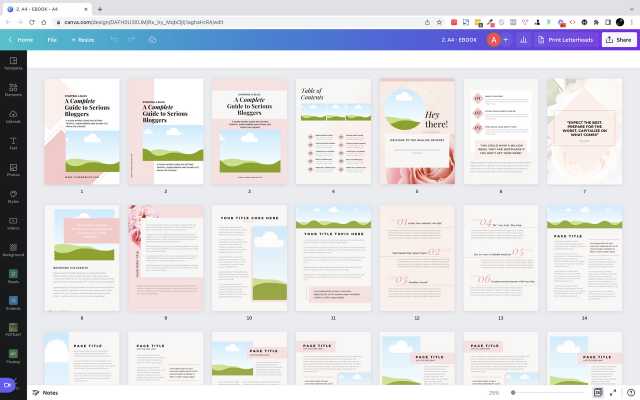The height and width of the screenshot is (400, 640).
Task: Open the Templates panel in sidebar
Action: [13, 62]
